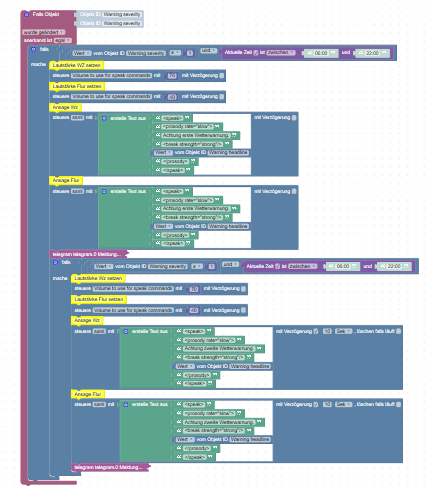Toggle Aktuelle Zeit checkbox in the outer falls condition

coord(256,53)
